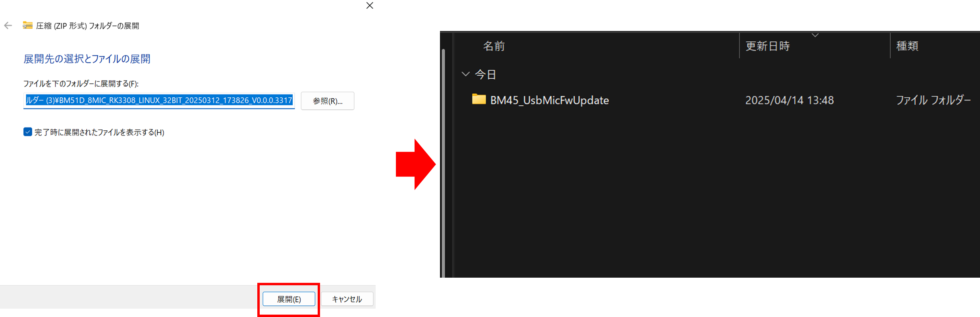Close the ZIP extraction dialog

pyautogui.click(x=370, y=6)
